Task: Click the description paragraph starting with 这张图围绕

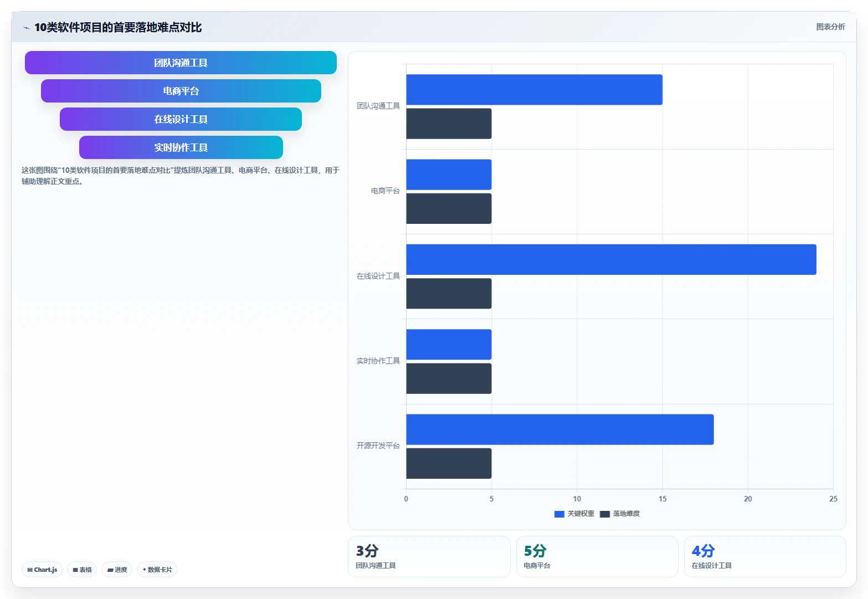Action: click(181, 176)
